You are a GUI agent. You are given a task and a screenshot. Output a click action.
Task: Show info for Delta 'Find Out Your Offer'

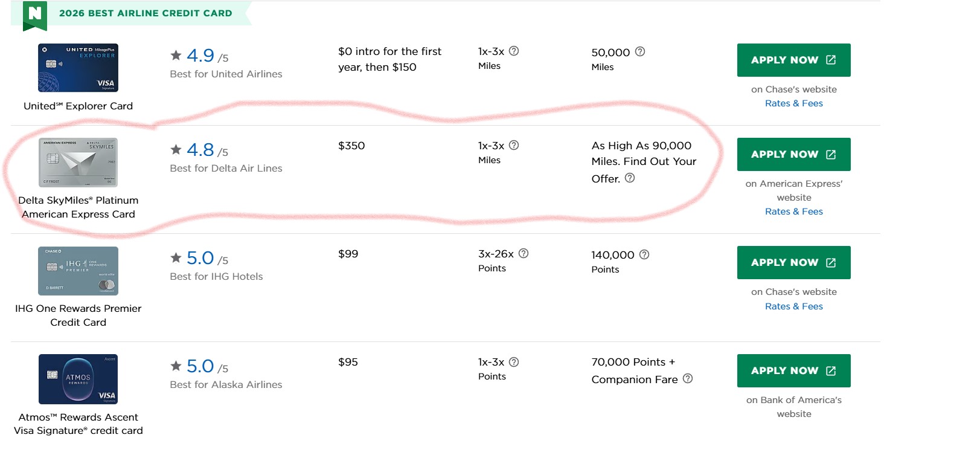click(x=630, y=178)
